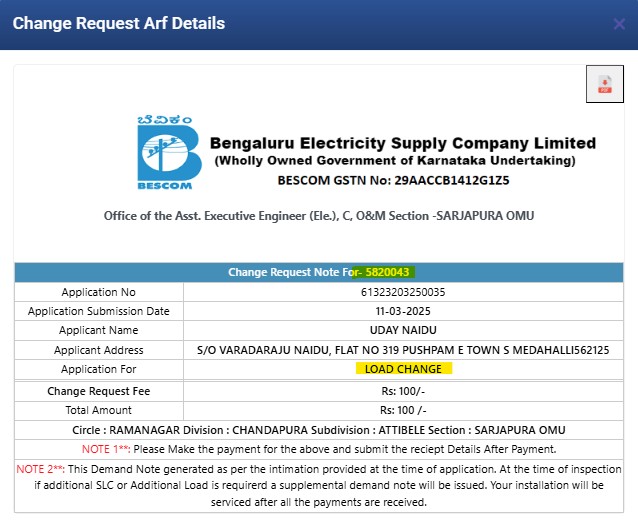Click the Circle RAMANAGAR Division row
Image resolution: width=638 pixels, height=523 pixels.
click(x=319, y=430)
